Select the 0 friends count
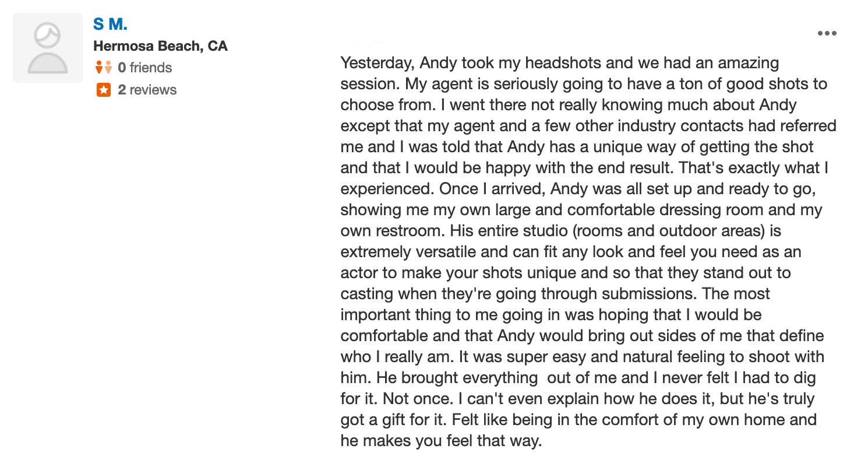This screenshot has height=470, width=868. (x=145, y=68)
